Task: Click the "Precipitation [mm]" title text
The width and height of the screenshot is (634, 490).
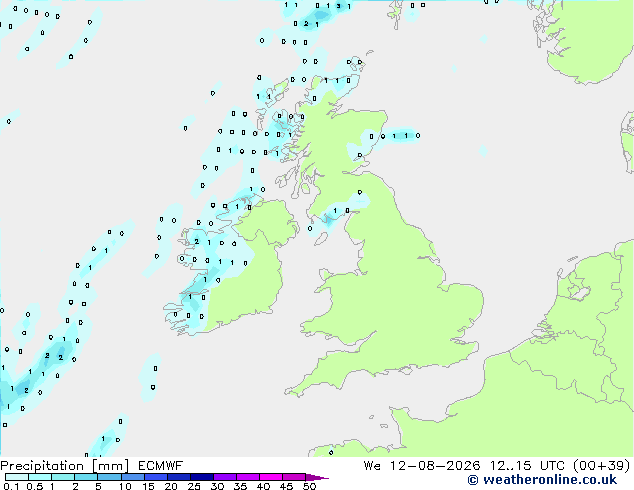Action: pos(65,466)
